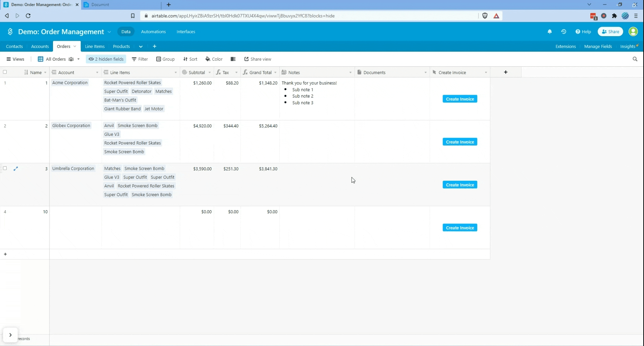Open the Subtotal field dropdown
This screenshot has height=346, width=644.
[210, 73]
